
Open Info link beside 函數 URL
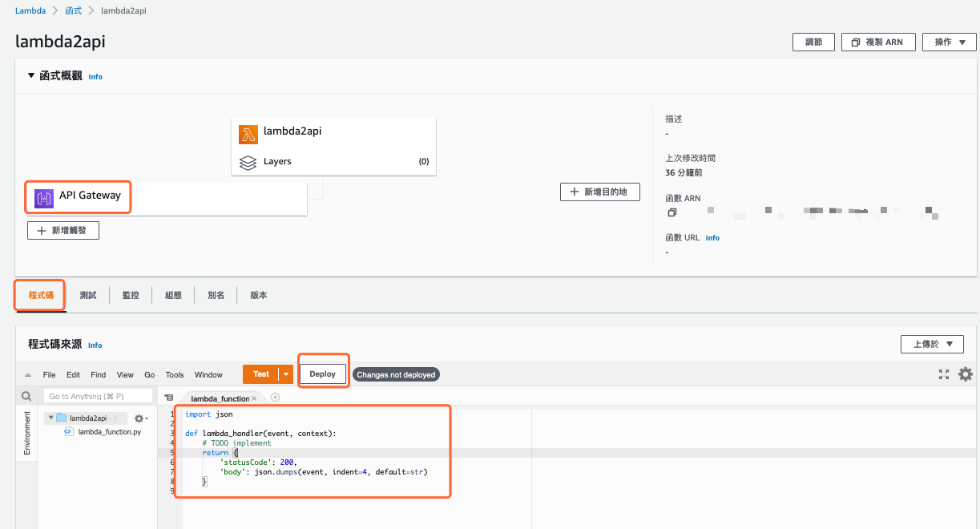712,238
